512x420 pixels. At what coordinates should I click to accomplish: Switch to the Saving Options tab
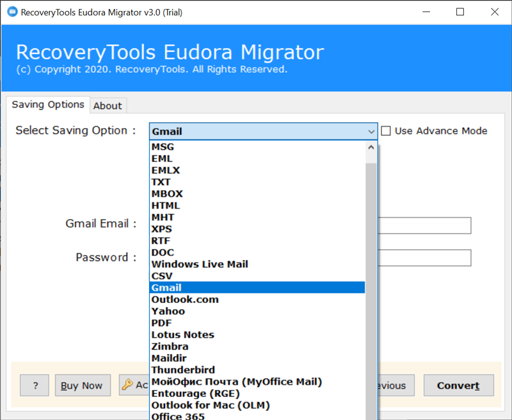[48, 104]
